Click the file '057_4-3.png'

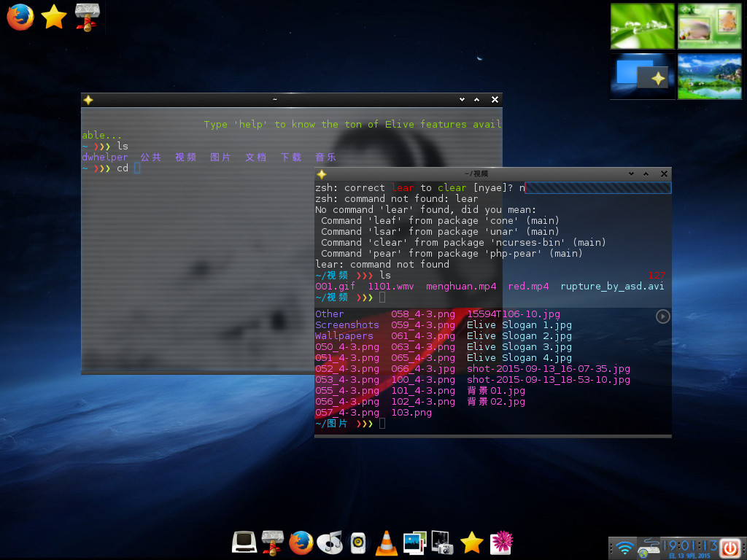coord(347,413)
